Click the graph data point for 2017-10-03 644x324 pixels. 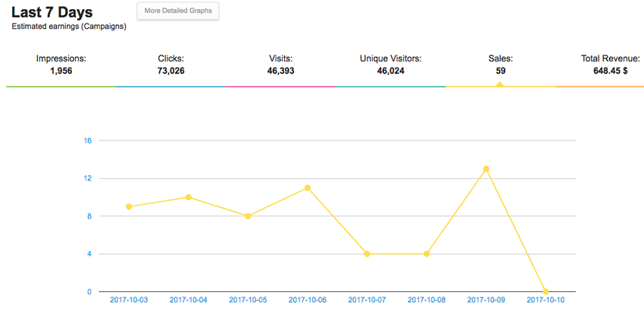point(129,206)
